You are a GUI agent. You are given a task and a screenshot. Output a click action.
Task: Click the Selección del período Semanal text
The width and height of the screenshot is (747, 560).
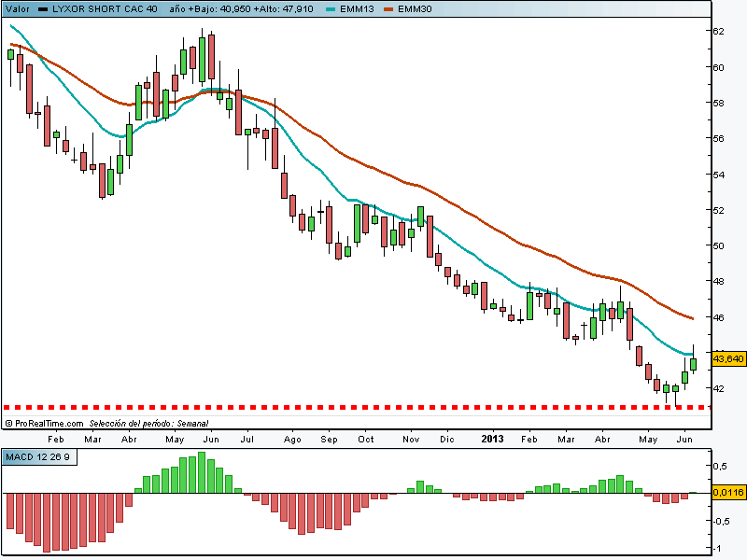point(148,423)
